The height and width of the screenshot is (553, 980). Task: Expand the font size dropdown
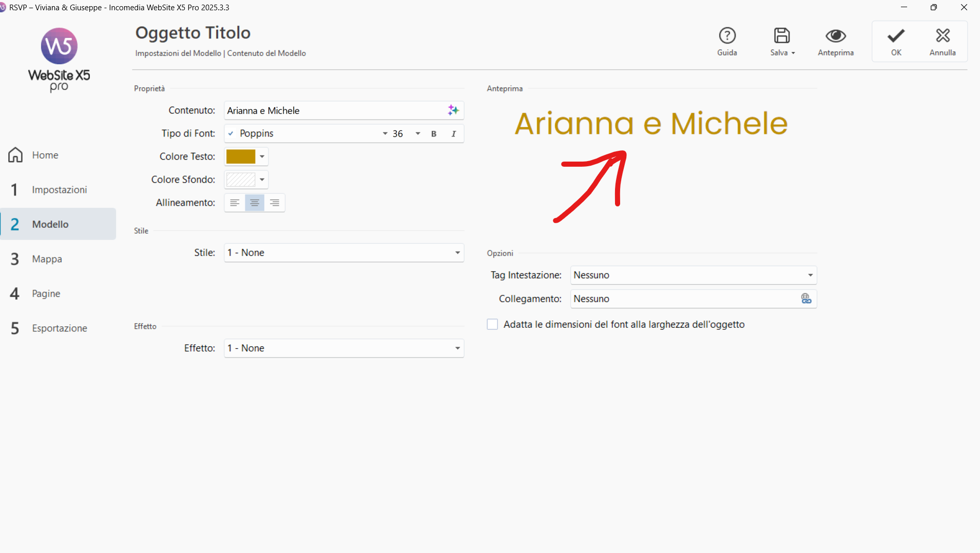[417, 133]
